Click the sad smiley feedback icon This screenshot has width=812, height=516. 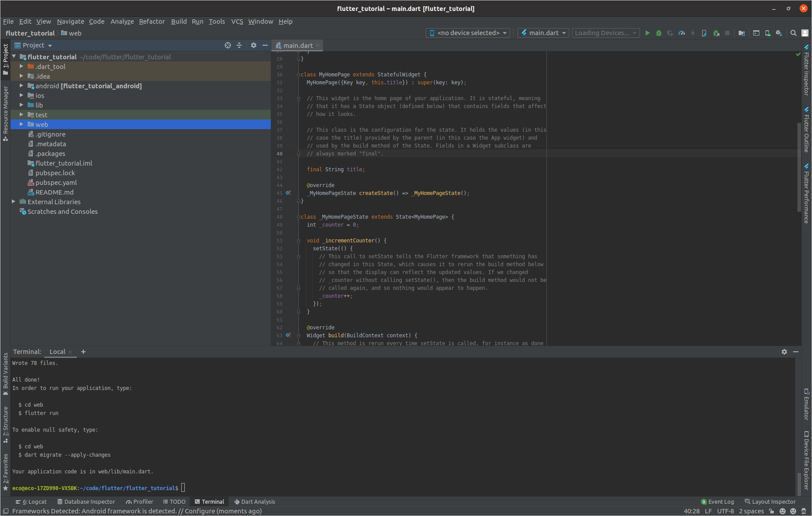click(793, 511)
